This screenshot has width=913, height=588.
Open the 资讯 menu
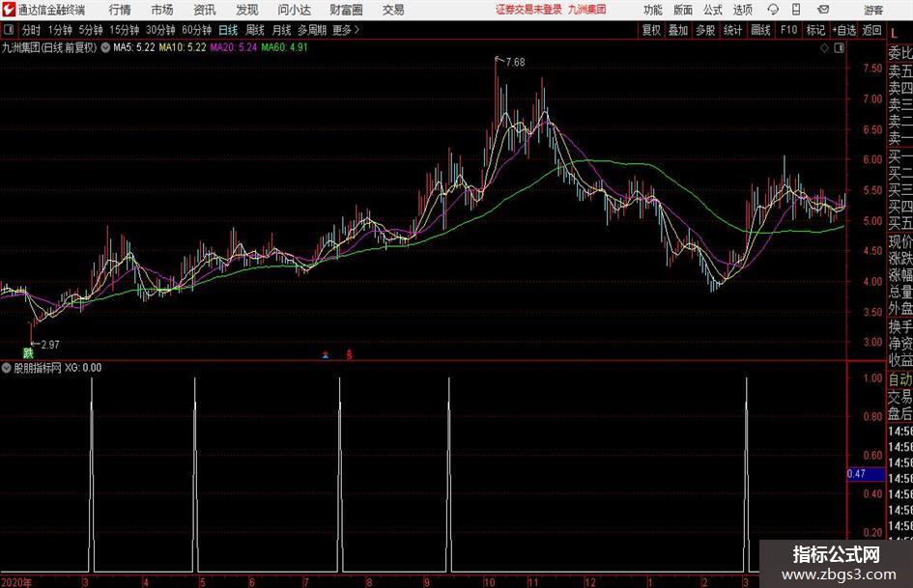(x=205, y=10)
